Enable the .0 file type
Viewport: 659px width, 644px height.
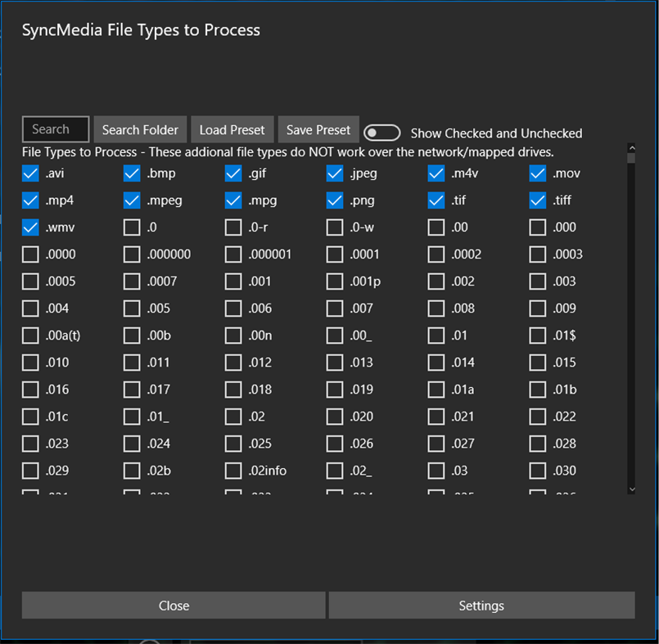tap(132, 227)
